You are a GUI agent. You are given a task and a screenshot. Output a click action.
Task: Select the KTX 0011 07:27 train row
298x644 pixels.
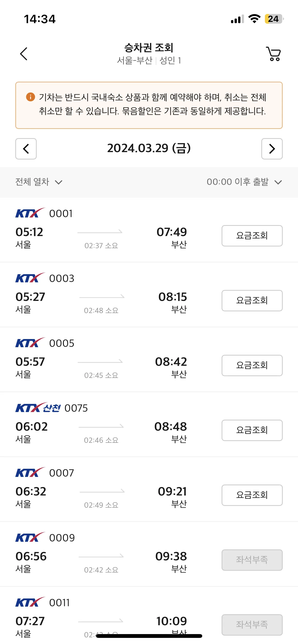(149, 616)
